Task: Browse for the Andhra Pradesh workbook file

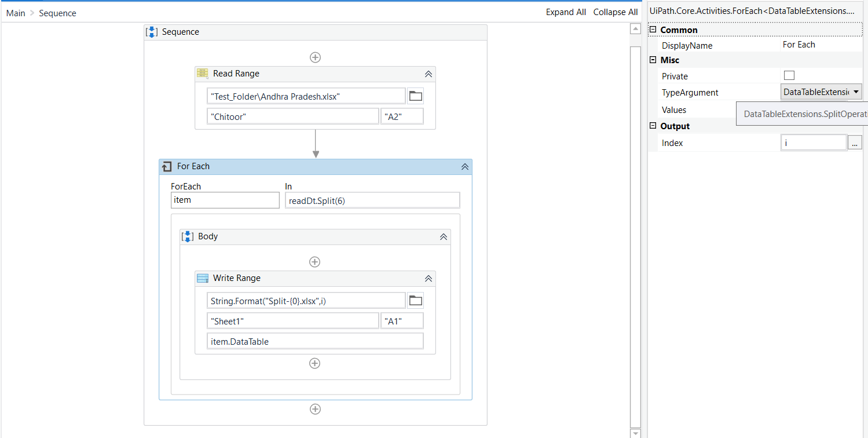Action: (415, 96)
